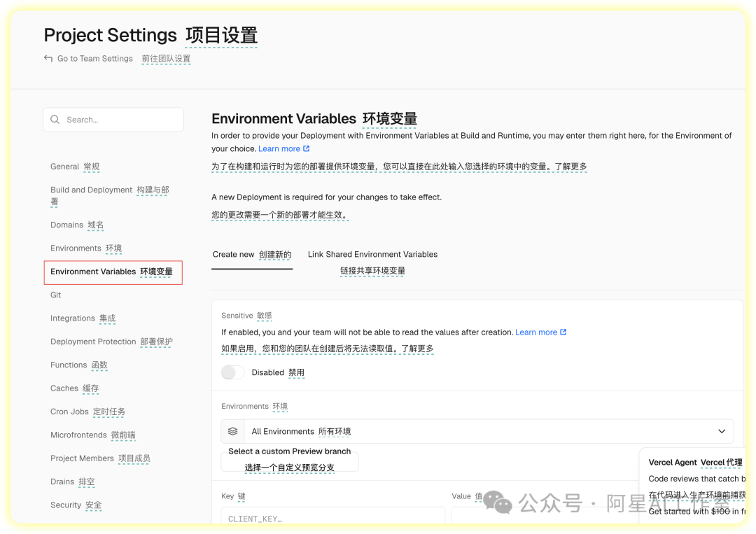Viewport: 756px width, 534px height.
Task: Open Deployment Protection in the sidebar
Action: (111, 342)
